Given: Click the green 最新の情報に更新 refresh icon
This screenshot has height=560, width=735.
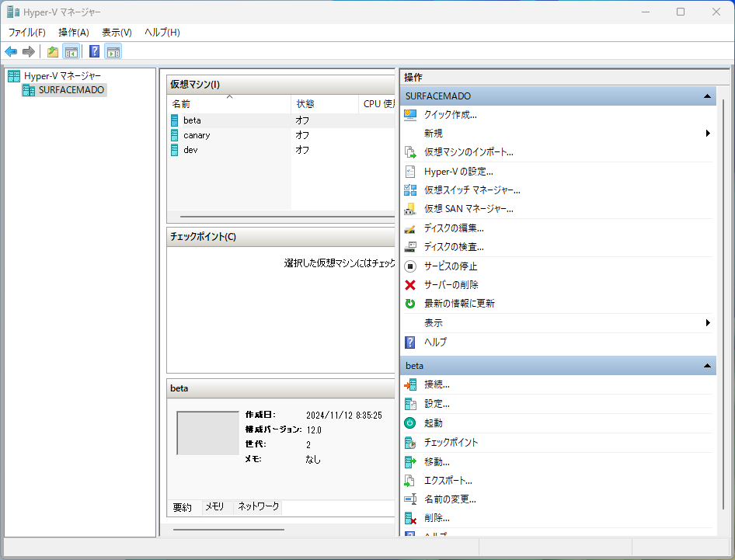Looking at the screenshot, I should click(x=410, y=304).
